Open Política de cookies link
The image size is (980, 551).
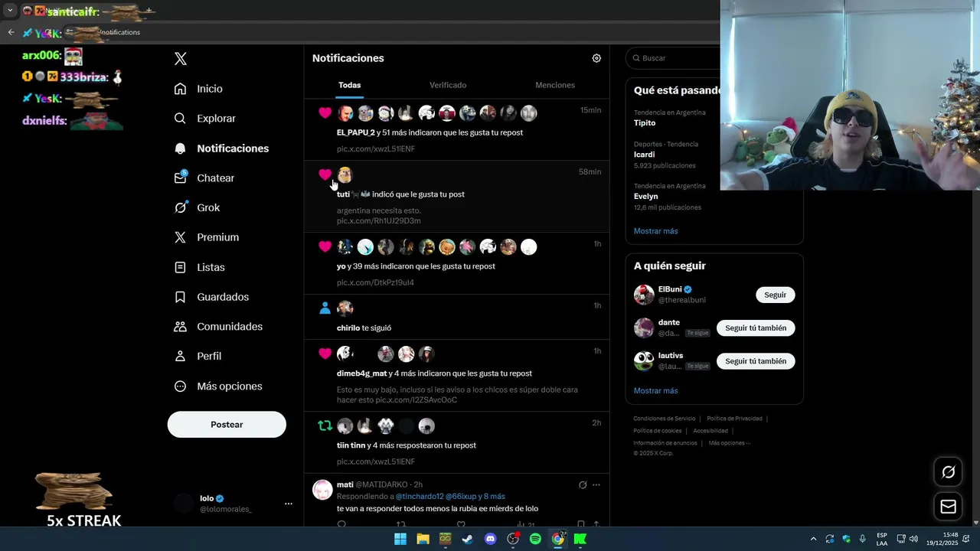(657, 431)
